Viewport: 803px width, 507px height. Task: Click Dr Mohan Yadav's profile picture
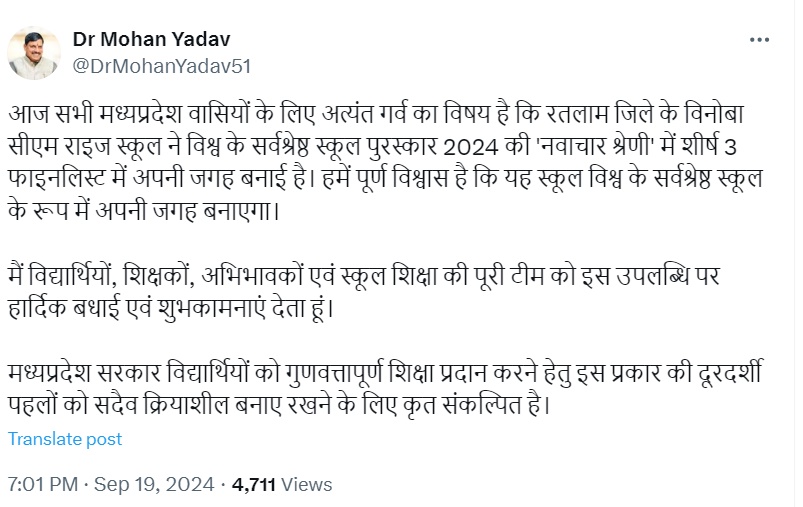(x=33, y=53)
